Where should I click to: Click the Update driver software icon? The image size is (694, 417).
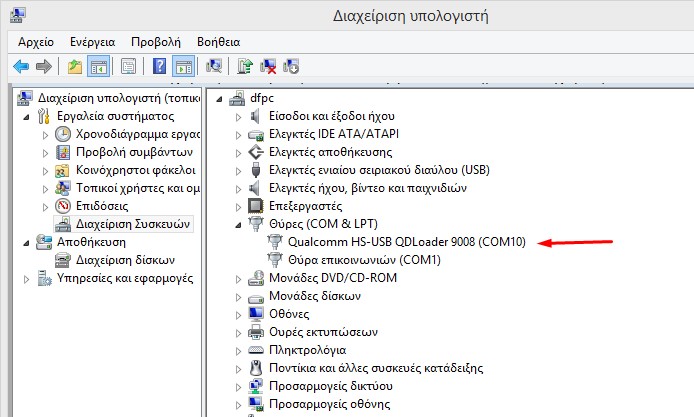[244, 66]
